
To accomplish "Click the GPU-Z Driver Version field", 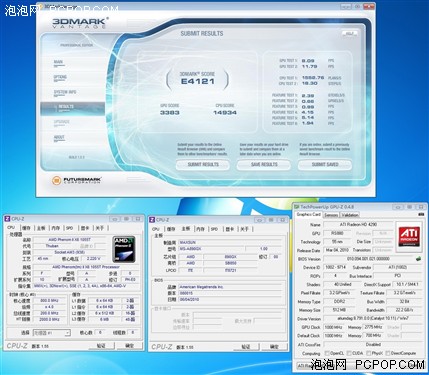I will (373, 318).
